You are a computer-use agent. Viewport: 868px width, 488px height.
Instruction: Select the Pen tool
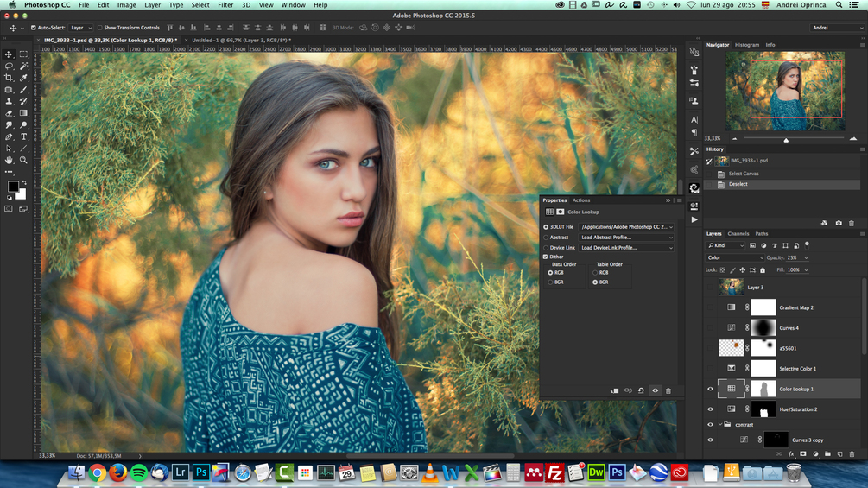tap(9, 136)
